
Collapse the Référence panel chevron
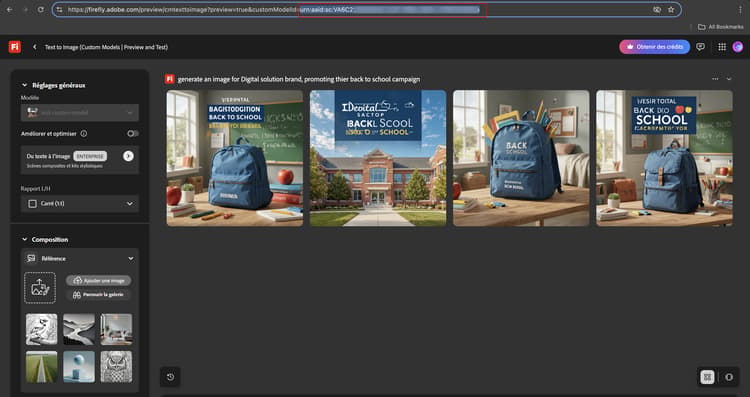[131, 258]
